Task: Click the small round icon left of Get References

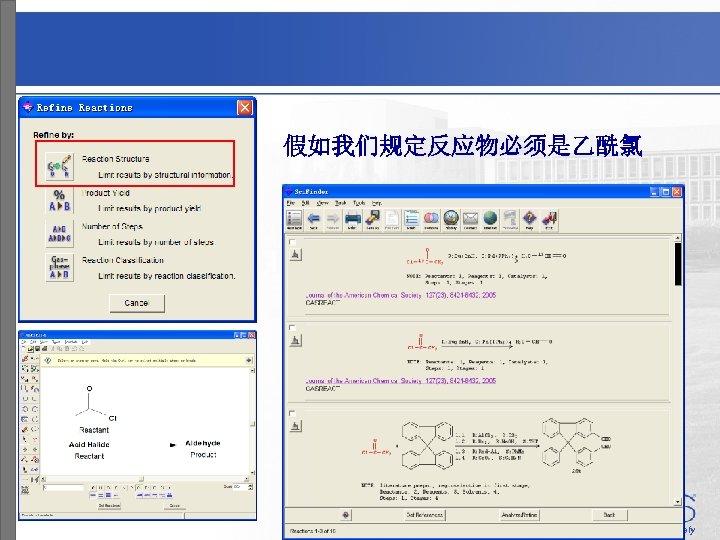Action: point(345,515)
